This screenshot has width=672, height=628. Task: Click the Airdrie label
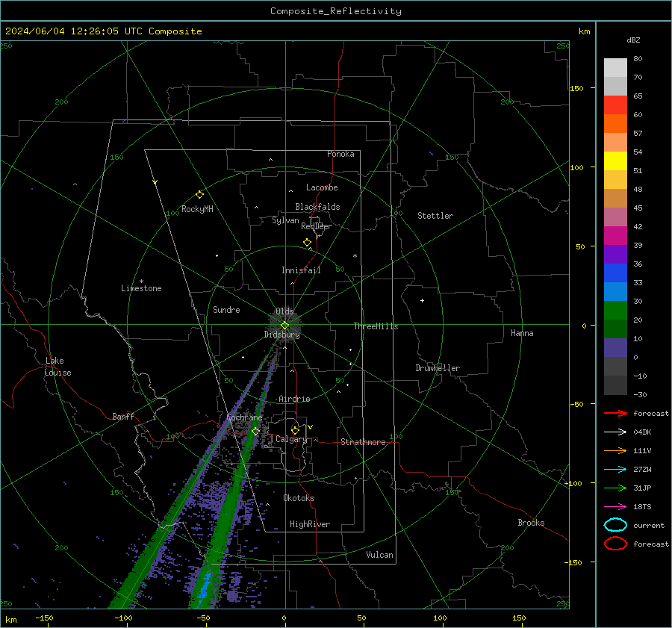[x=294, y=399]
